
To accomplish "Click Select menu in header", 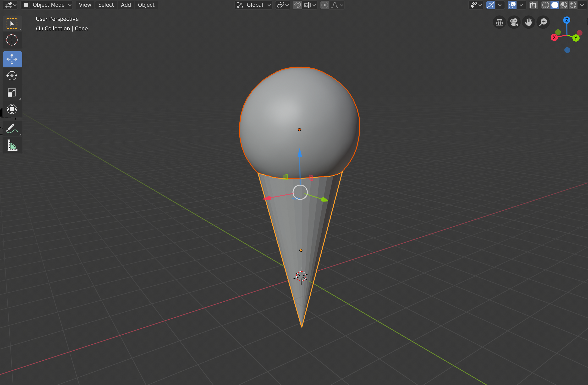I will coord(106,5).
